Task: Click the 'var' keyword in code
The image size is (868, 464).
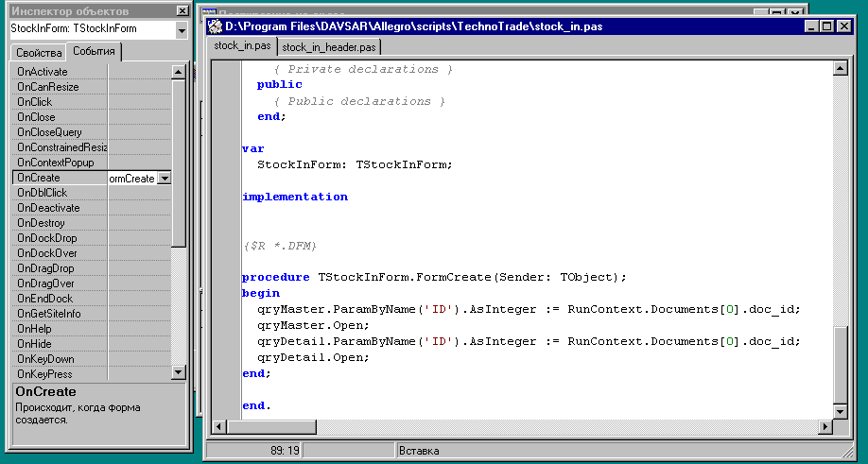Action: click(253, 148)
